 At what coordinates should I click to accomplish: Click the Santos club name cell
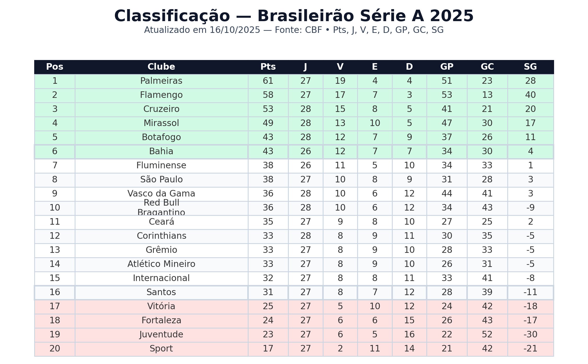coord(161,293)
